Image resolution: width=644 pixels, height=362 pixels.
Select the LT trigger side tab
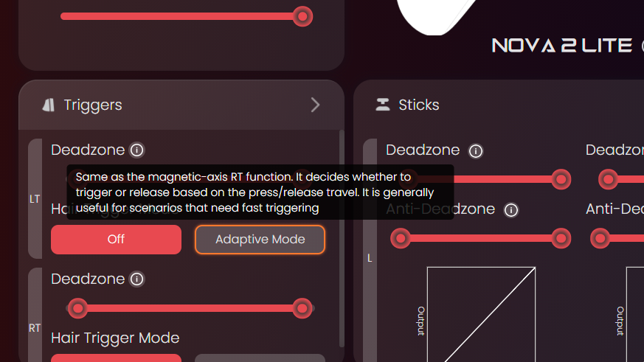pyautogui.click(x=35, y=198)
